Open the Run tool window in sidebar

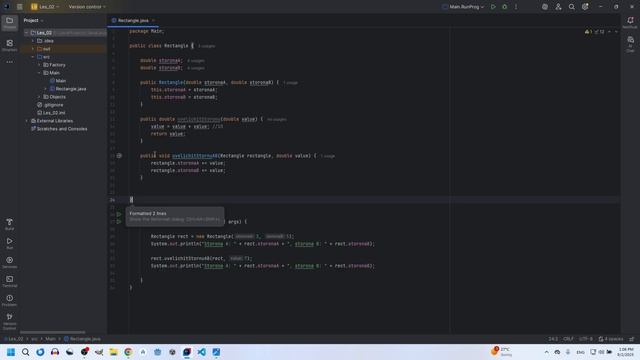pyautogui.click(x=9, y=243)
